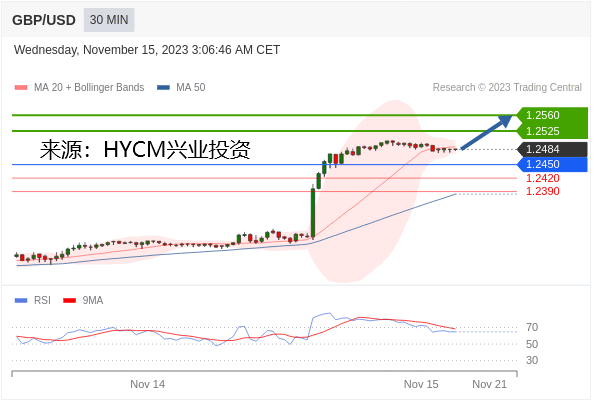This screenshot has height=403, width=594.
Task: Toggle the 9MA legend entry
Action: tap(83, 300)
